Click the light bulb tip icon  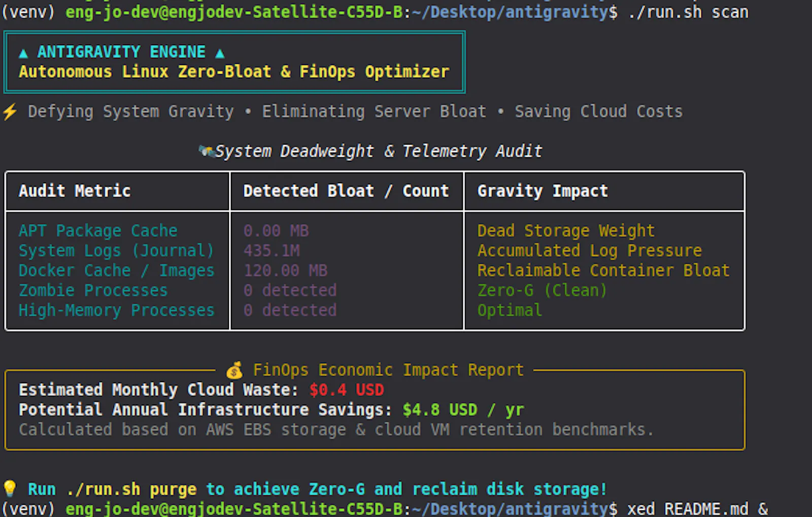10,489
